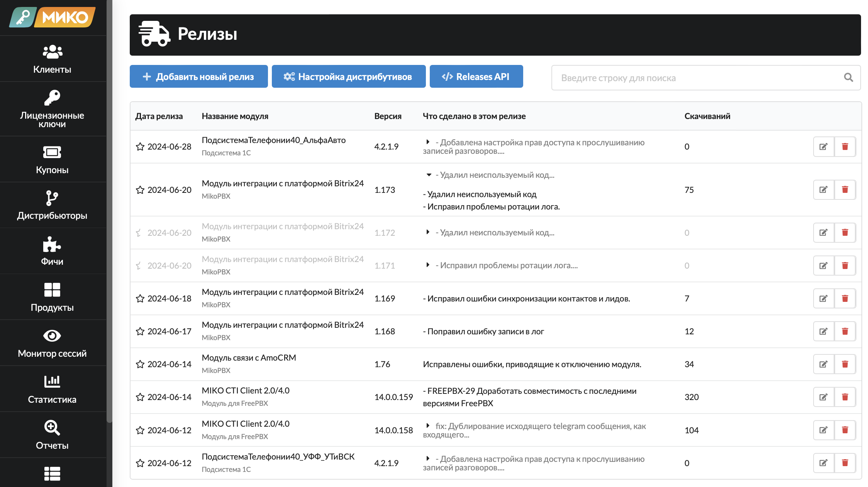
Task: Click Добавить новый релиз button
Action: (x=199, y=77)
